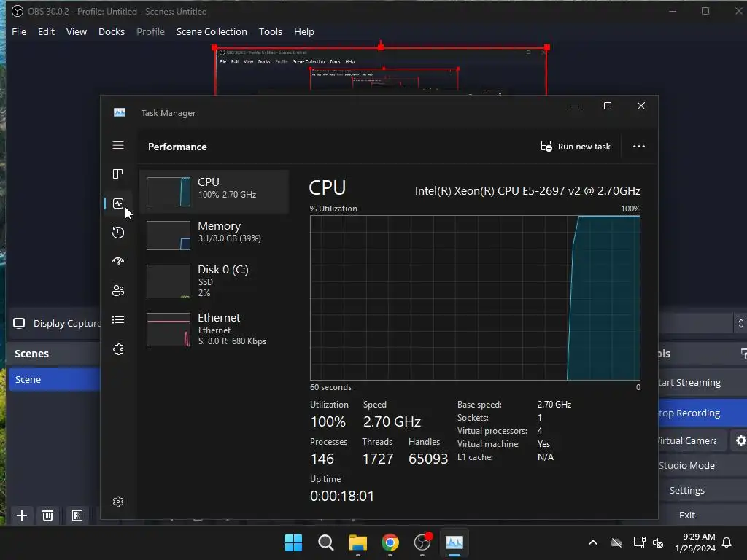747x560 pixels.
Task: Open Google Chrome from the taskbar
Action: (x=390, y=542)
